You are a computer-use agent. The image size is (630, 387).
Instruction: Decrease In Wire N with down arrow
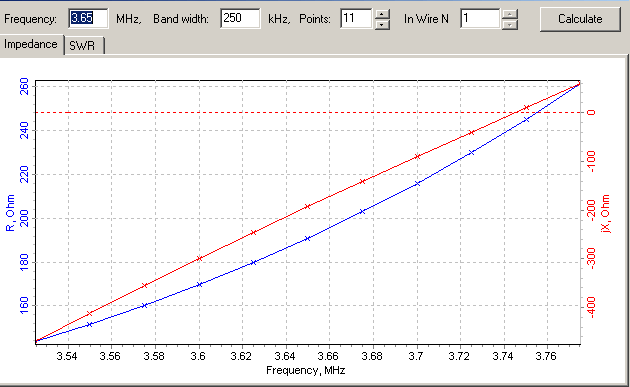pos(510,24)
